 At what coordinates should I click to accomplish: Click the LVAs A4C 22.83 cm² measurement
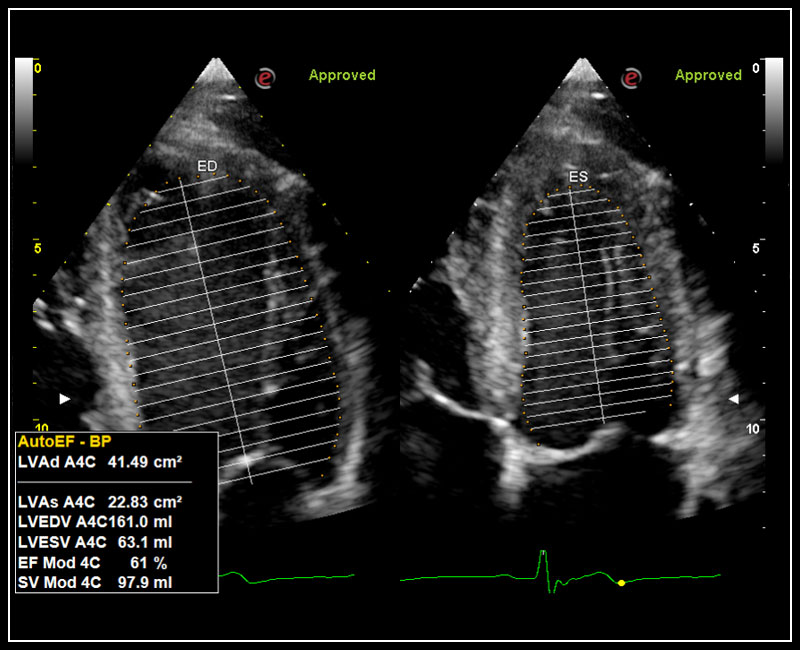103,501
